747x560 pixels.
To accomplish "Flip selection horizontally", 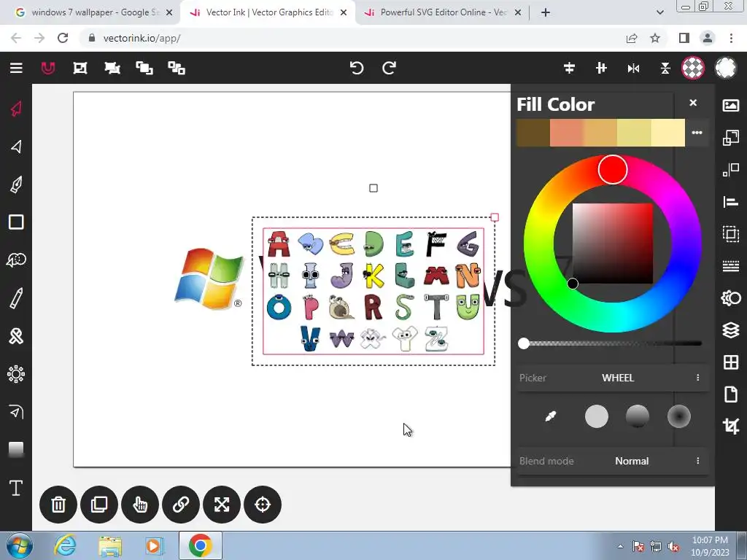I will click(x=633, y=69).
